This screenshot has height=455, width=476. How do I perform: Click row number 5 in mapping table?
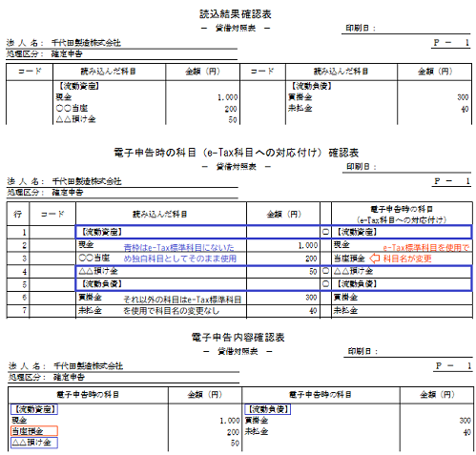[24, 284]
